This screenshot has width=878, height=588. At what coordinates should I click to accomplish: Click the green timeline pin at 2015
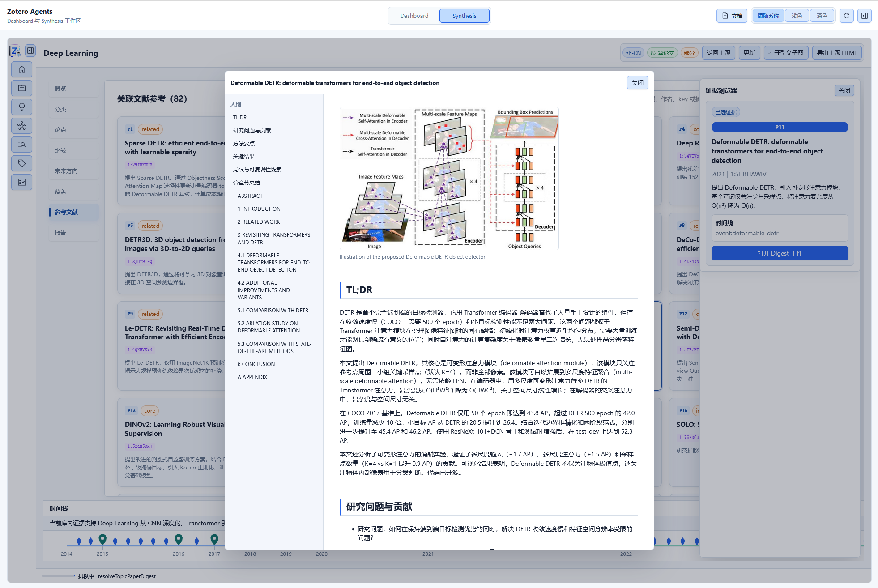pos(102,539)
